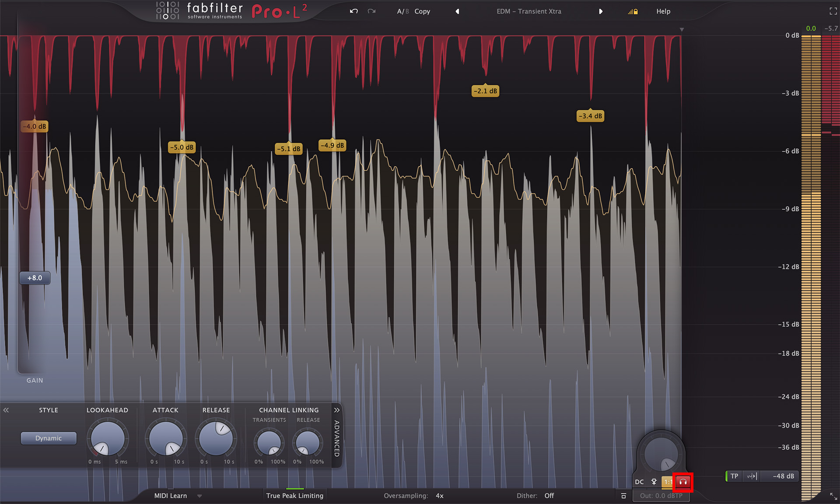The image size is (840, 504).
Task: Click the -12 dB scale label
Action: coord(789,266)
